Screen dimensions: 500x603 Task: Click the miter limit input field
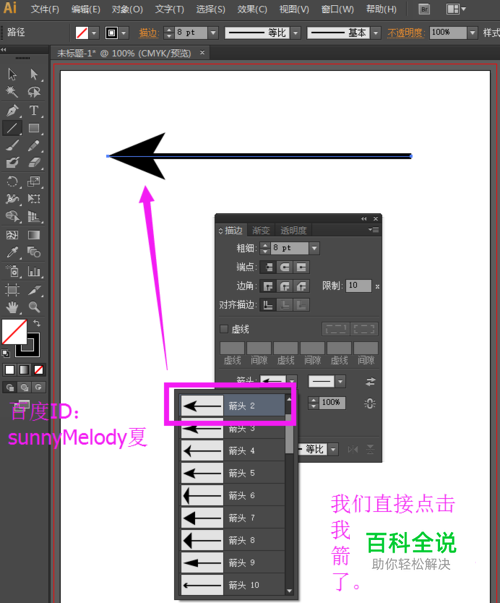point(358,286)
